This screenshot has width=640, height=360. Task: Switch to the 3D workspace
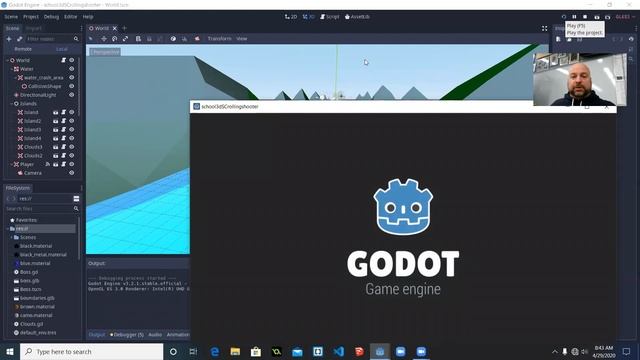click(309, 17)
